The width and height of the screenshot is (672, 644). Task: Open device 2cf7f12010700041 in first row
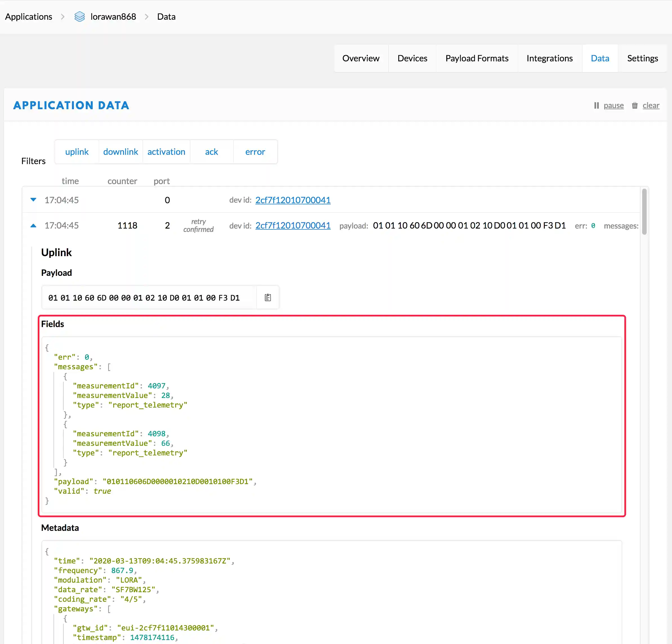pos(293,200)
